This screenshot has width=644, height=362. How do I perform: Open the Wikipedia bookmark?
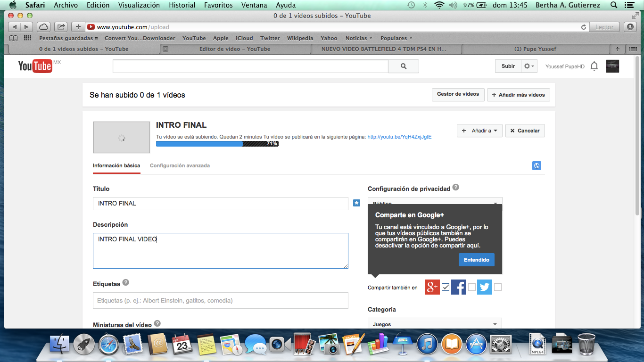[300, 38]
